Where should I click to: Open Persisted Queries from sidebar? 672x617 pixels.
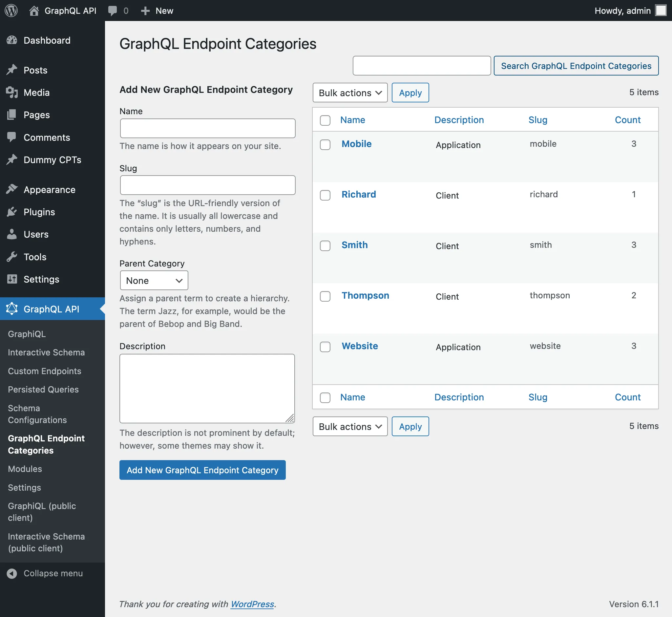coord(43,388)
